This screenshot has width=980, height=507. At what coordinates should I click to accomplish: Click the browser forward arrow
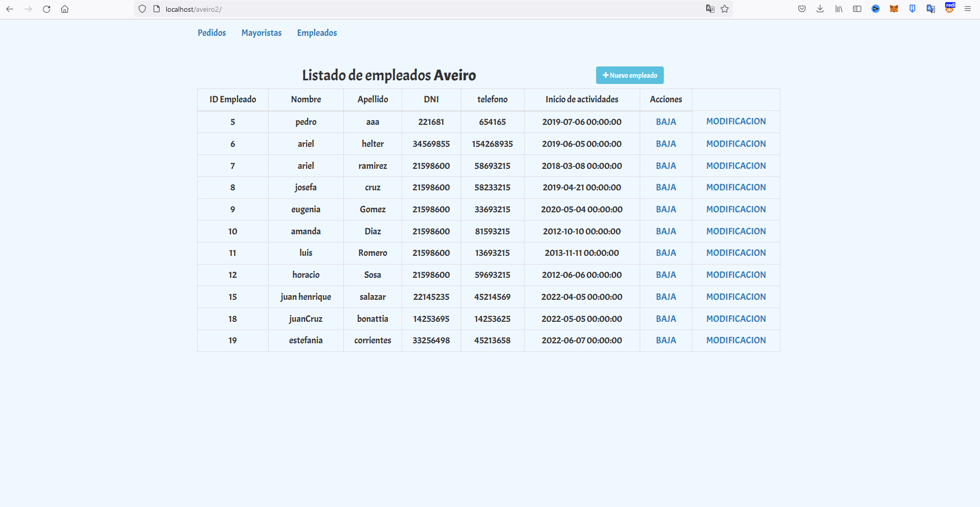pyautogui.click(x=28, y=9)
